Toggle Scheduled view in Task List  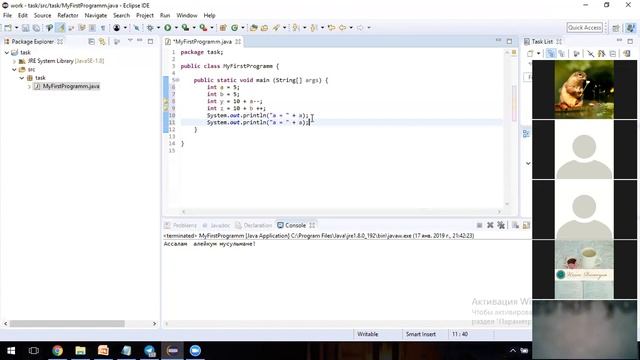click(x=562, y=54)
